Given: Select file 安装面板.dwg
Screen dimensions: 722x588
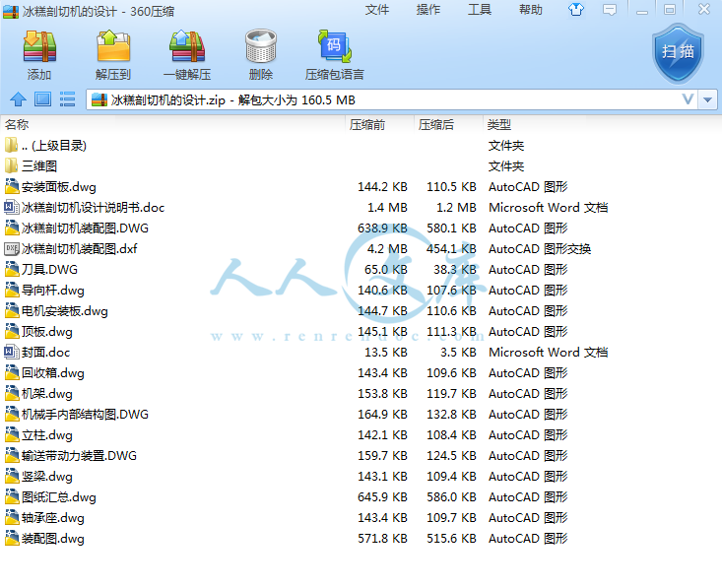Looking at the screenshot, I should click(x=58, y=187).
